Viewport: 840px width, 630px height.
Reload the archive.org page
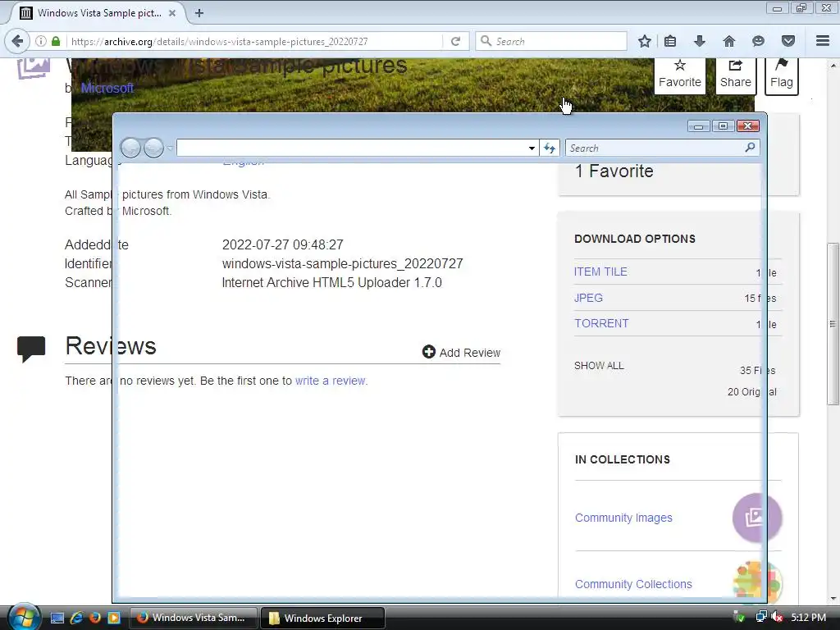click(x=455, y=41)
